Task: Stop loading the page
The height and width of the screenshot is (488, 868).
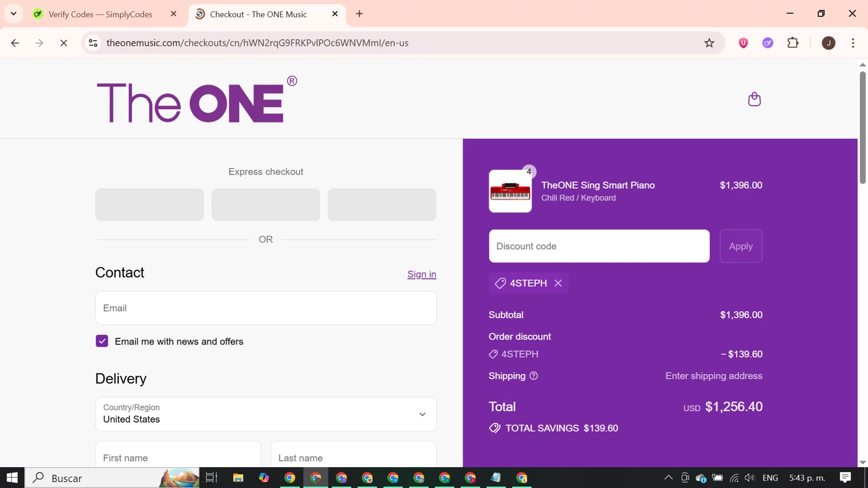Action: 64,43
